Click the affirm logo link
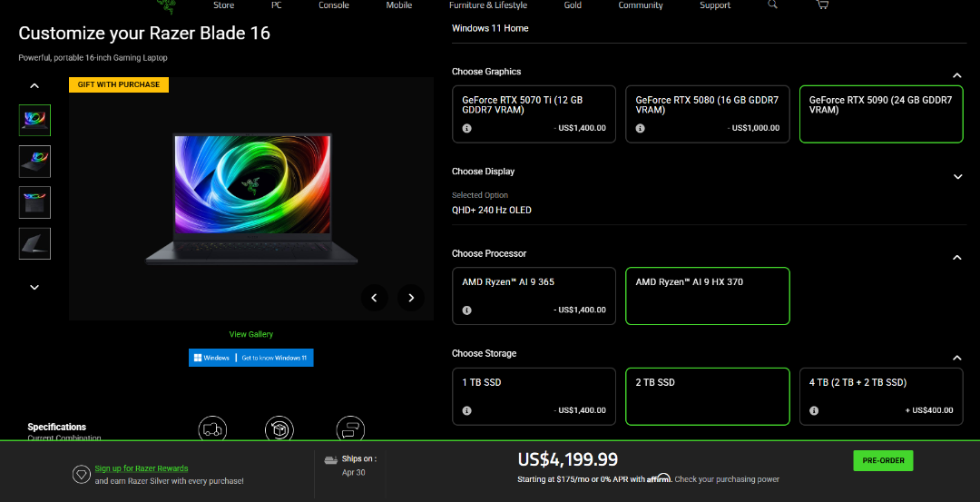The image size is (980, 502). [659, 478]
